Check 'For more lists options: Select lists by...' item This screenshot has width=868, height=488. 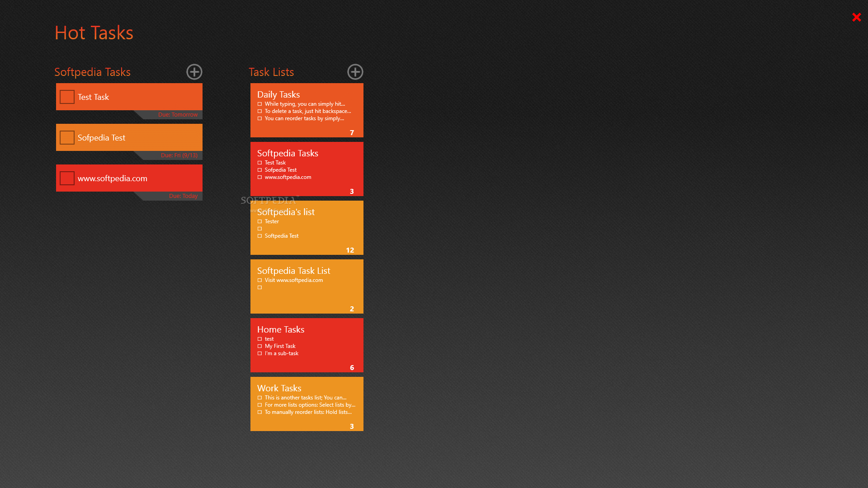click(260, 405)
